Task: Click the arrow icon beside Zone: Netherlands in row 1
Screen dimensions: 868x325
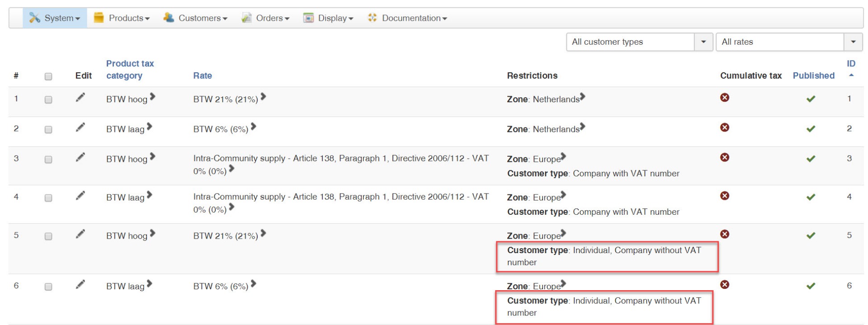Action: [x=582, y=96]
